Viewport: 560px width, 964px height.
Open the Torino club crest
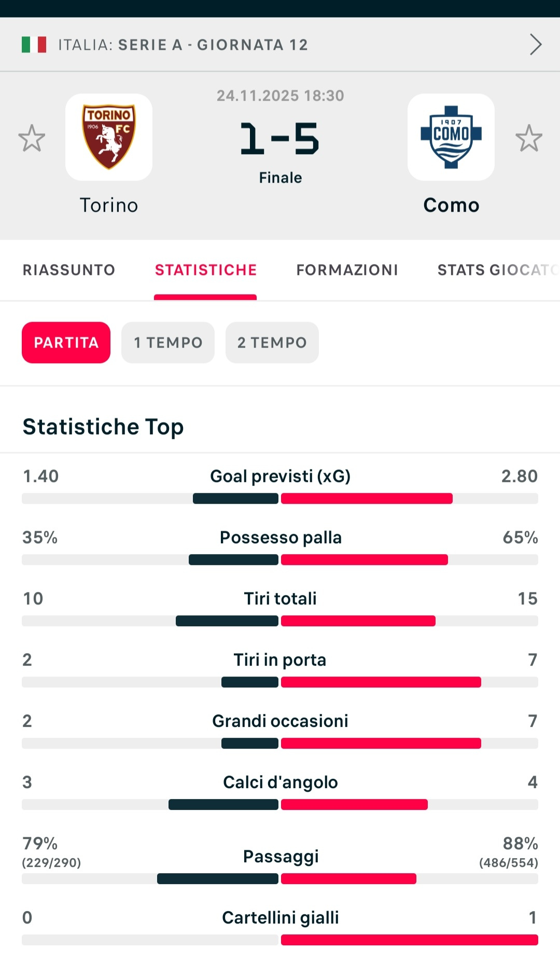109,137
